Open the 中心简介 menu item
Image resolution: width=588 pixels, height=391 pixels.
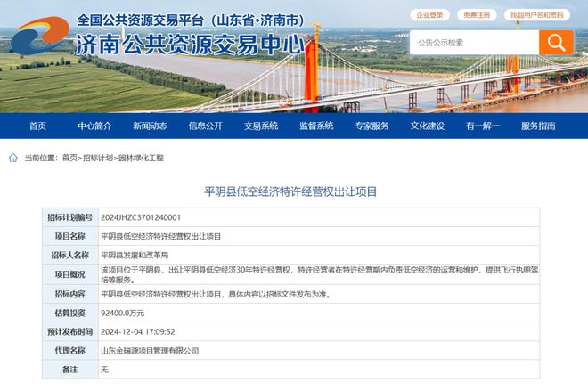(x=94, y=126)
